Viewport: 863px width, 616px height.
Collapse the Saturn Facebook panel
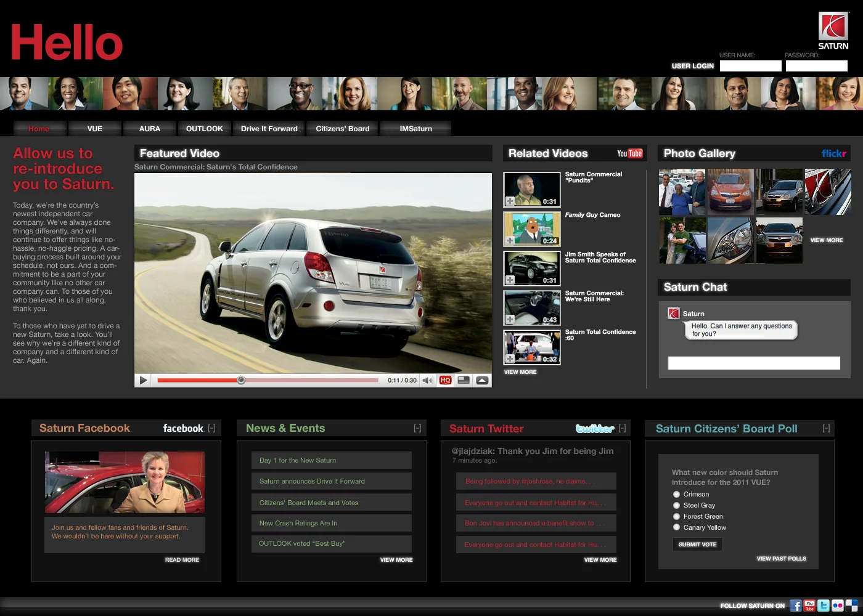[x=211, y=428]
